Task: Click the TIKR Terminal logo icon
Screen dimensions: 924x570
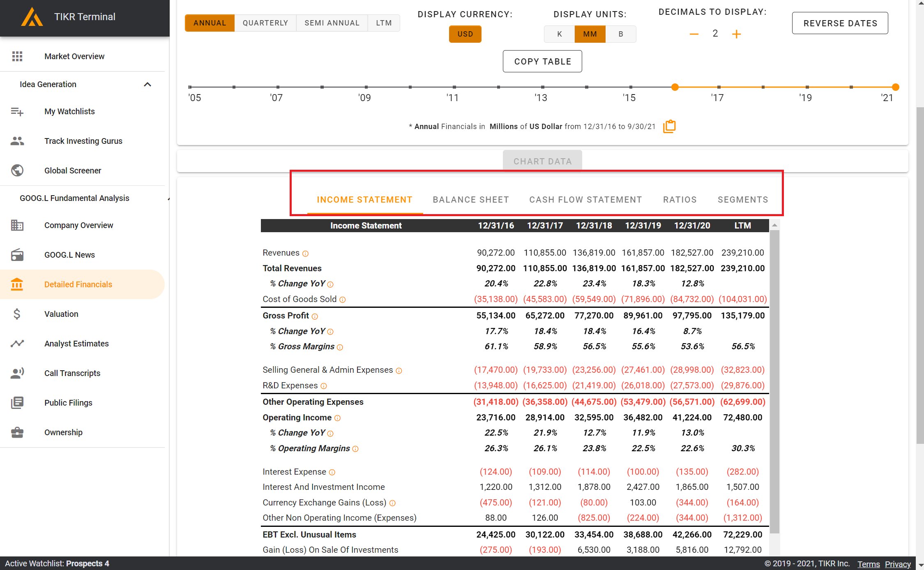Action: click(32, 17)
